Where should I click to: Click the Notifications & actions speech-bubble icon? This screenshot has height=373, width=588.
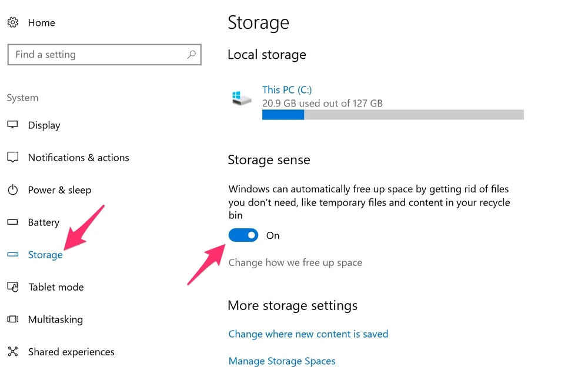click(x=12, y=158)
